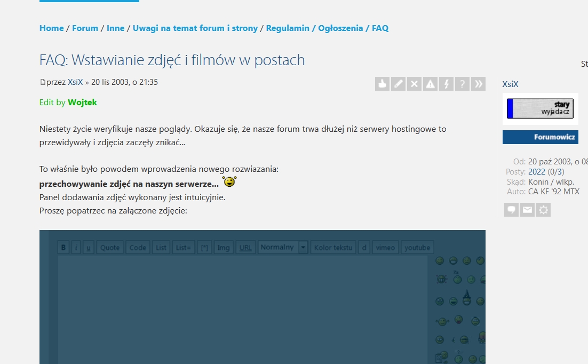Click the question mark post icon
The width and height of the screenshot is (588, 364).
tap(462, 84)
